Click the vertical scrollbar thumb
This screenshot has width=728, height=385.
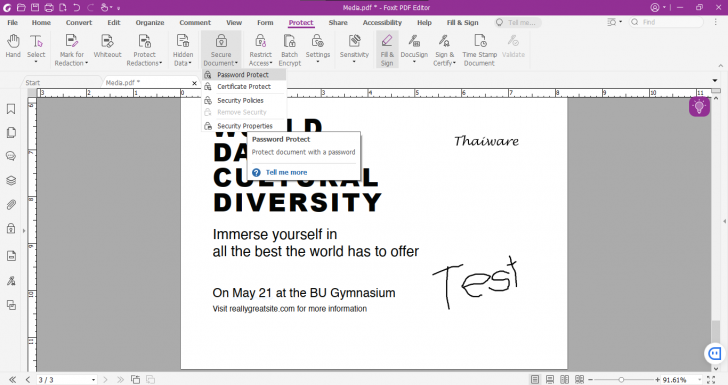pyautogui.click(x=717, y=330)
